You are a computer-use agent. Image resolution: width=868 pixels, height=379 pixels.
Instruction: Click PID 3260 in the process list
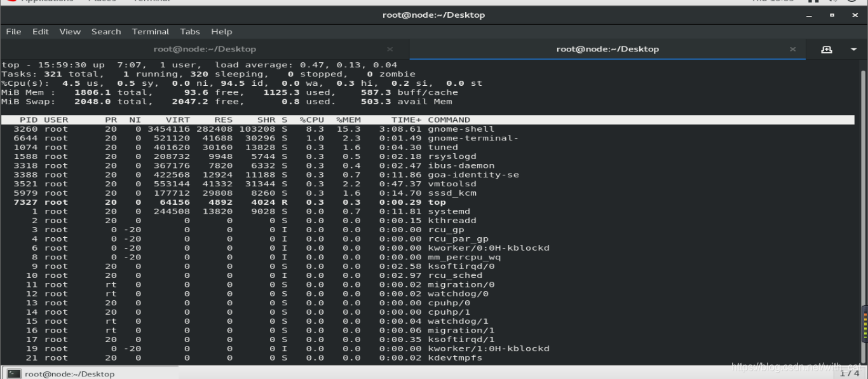26,129
